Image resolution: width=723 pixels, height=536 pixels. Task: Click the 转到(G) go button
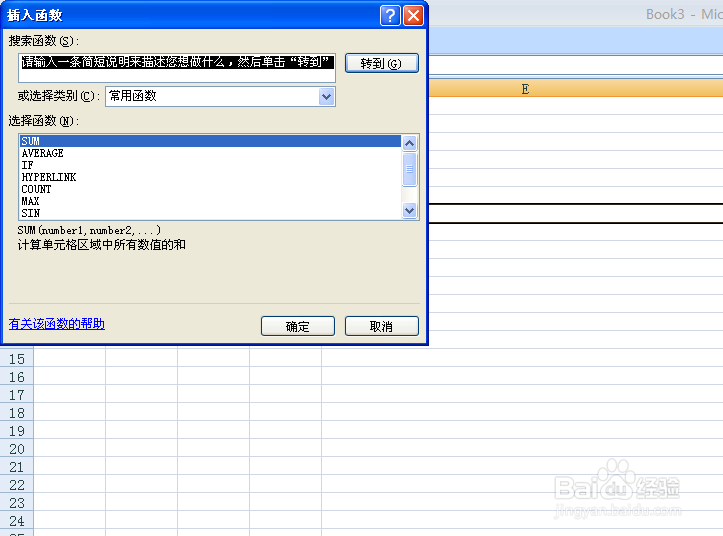382,63
